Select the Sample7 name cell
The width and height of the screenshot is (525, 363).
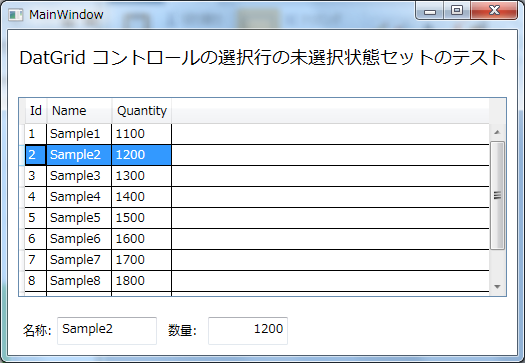[x=79, y=260]
